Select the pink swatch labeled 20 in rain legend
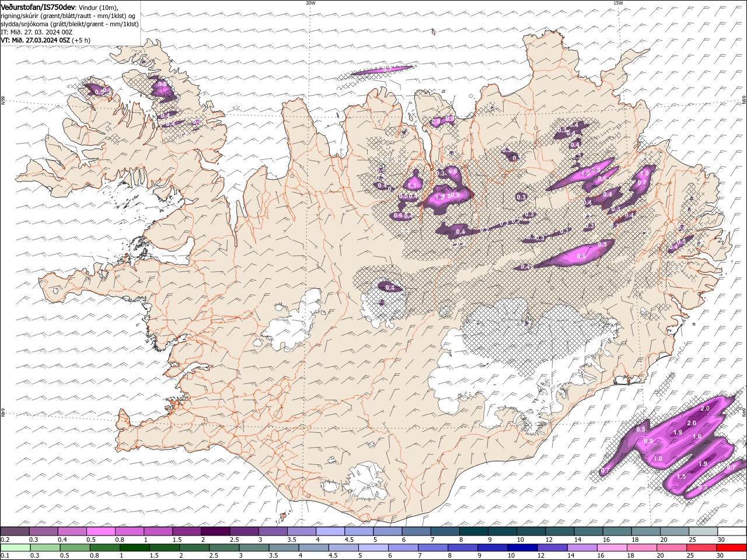Image resolution: width=747 pixels, height=560 pixels. [x=671, y=548]
